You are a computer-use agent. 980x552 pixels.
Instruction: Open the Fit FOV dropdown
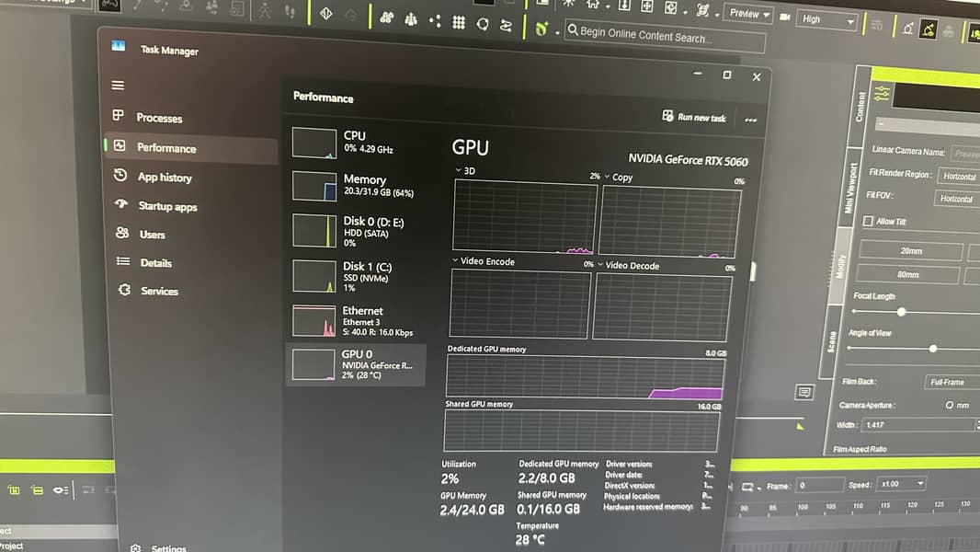(957, 198)
